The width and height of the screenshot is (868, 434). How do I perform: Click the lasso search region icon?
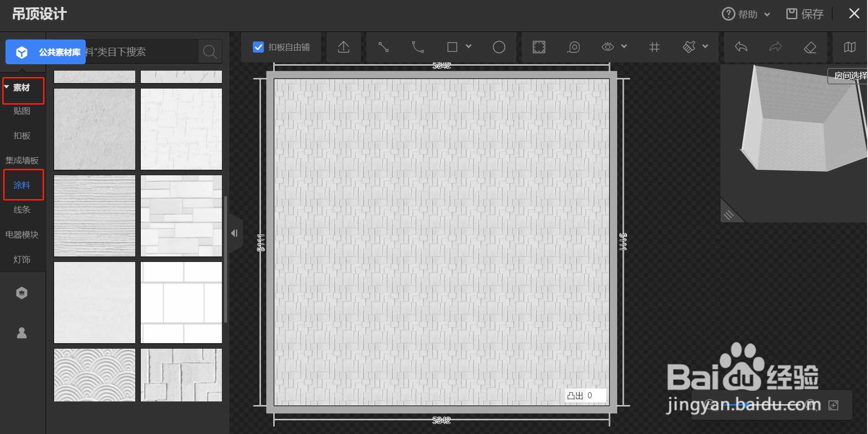tap(574, 47)
